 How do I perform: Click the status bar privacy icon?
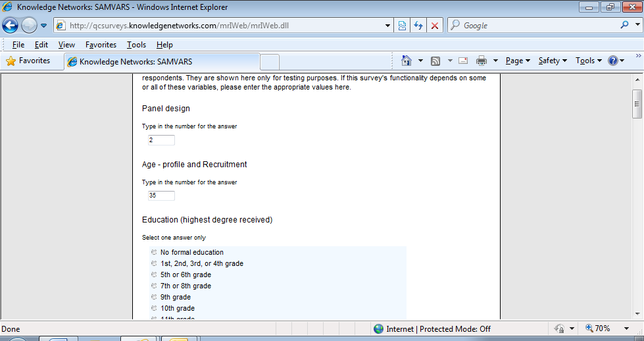[x=559, y=328]
